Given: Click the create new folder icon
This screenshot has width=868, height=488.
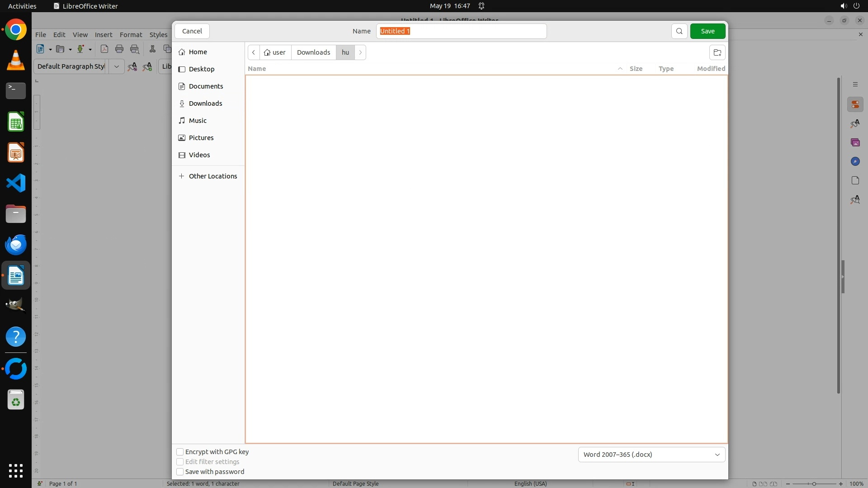Looking at the screenshot, I should [717, 52].
